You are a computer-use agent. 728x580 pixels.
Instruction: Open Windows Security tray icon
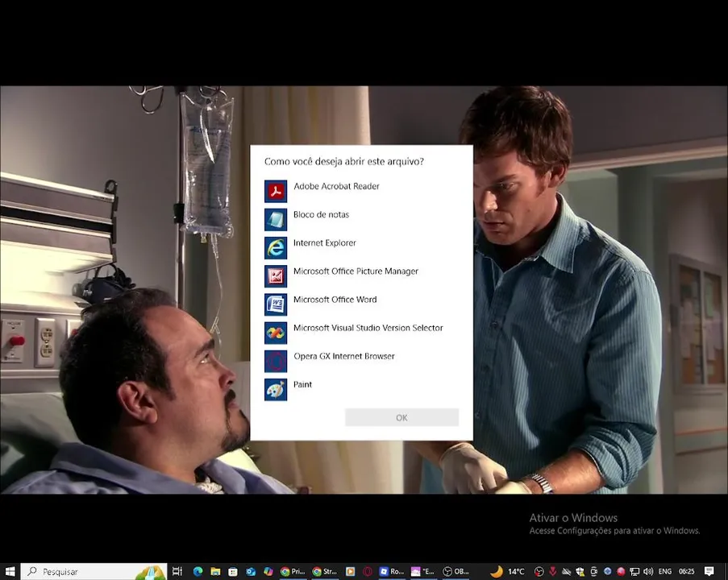[x=580, y=571]
